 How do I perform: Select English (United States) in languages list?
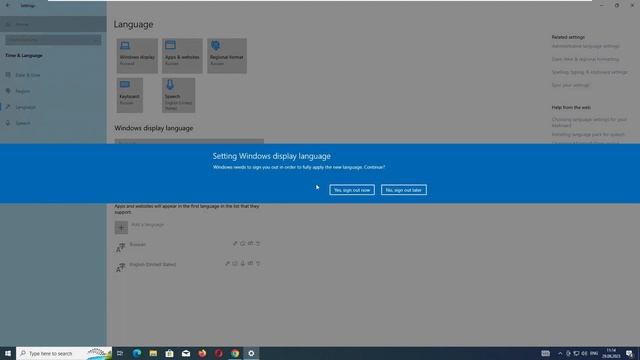click(189, 267)
